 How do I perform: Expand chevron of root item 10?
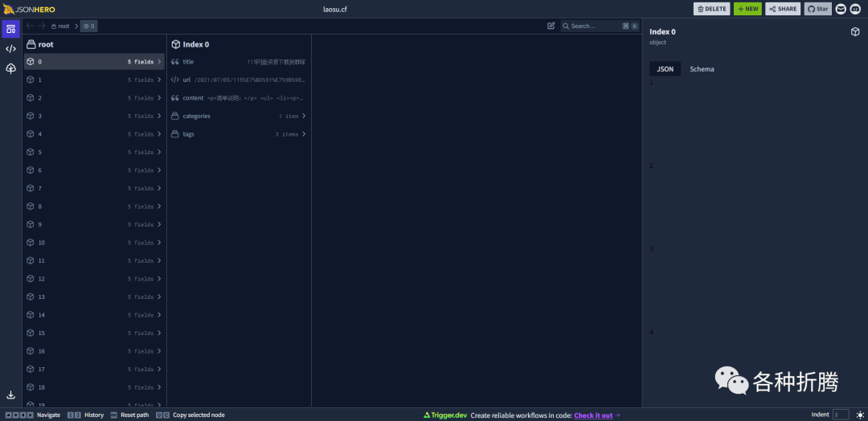coord(159,243)
